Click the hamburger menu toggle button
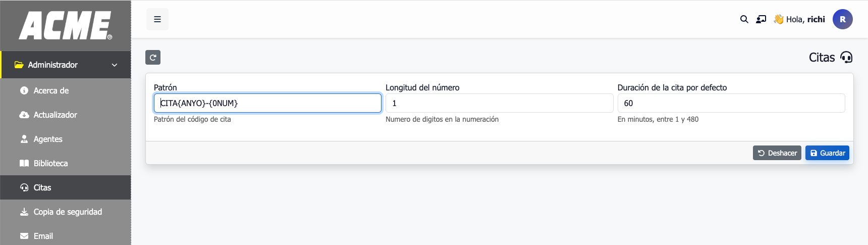Viewport: 868px width, 245px height. point(157,19)
